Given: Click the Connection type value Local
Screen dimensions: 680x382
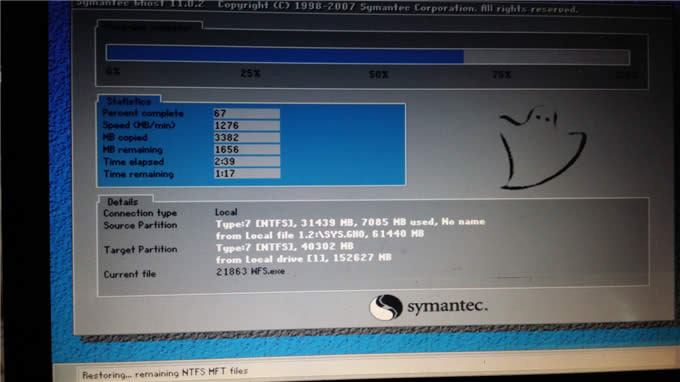Looking at the screenshot, I should (x=226, y=212).
